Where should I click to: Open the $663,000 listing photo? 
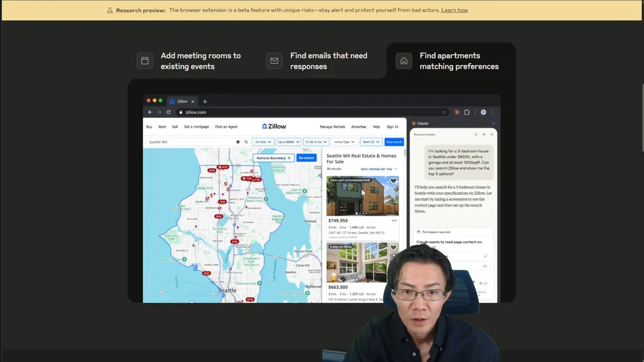pos(357,263)
